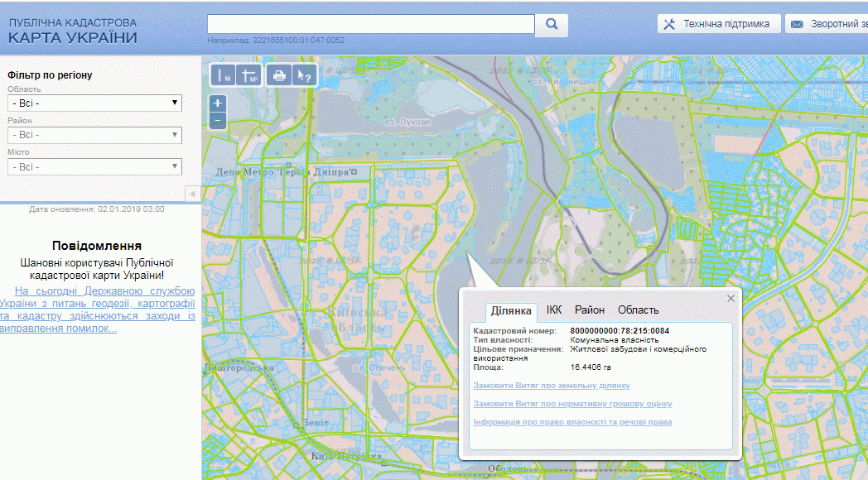The width and height of the screenshot is (868, 480).
Task: Click the cadastral number search field
Action: click(371, 24)
